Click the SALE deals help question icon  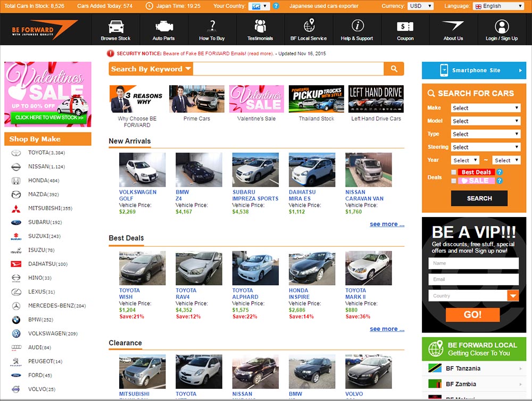coord(500,181)
